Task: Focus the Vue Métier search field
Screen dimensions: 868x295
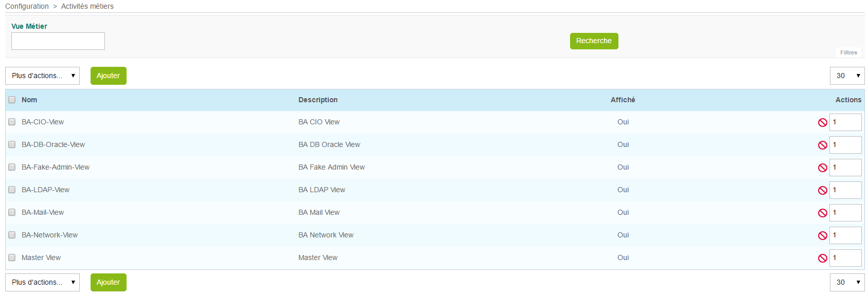Action: pos(58,41)
